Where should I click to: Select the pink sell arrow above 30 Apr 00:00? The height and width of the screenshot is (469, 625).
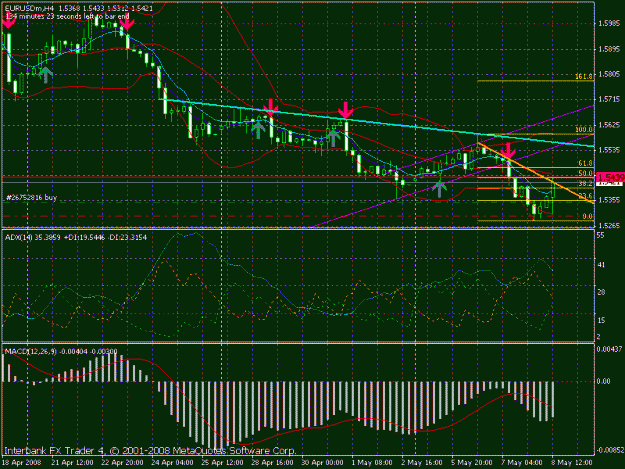[x=345, y=110]
